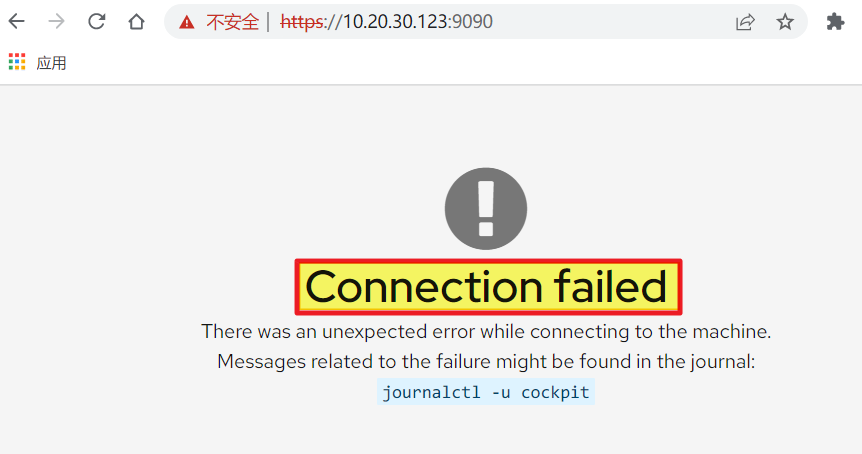Click the struck-through https in URL
Screen dimensions: 862x454
tap(301, 22)
